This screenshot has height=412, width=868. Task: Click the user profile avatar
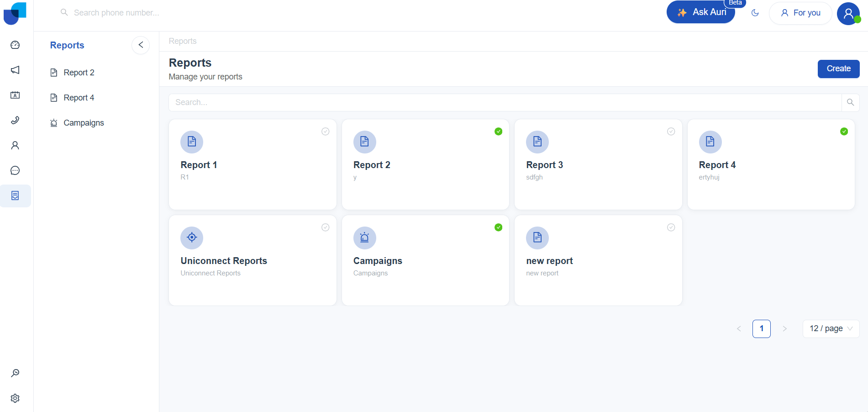[x=848, y=13]
